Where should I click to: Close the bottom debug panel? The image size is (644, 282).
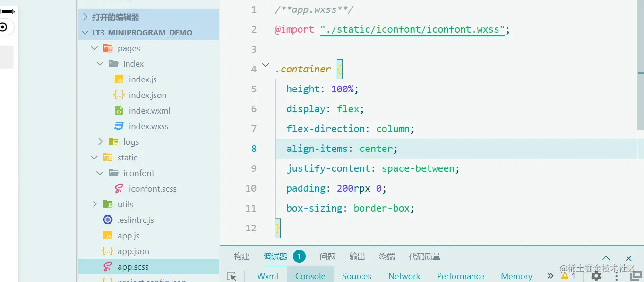(628, 258)
